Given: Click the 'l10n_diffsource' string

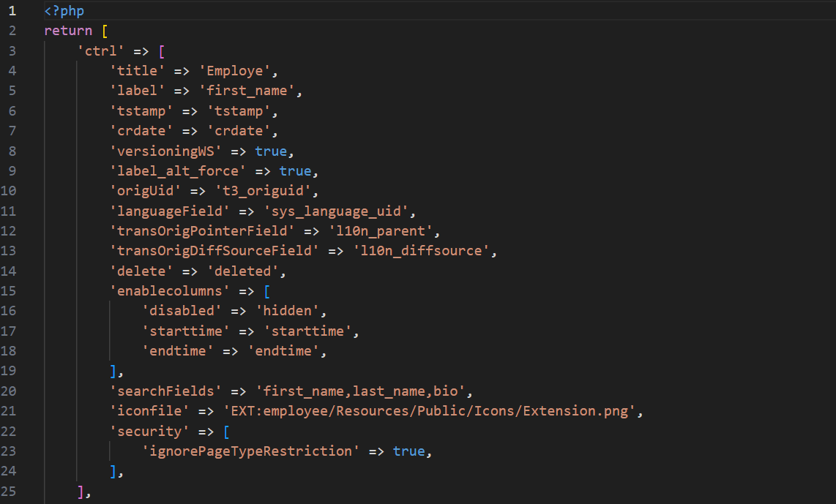Looking at the screenshot, I should pos(422,251).
